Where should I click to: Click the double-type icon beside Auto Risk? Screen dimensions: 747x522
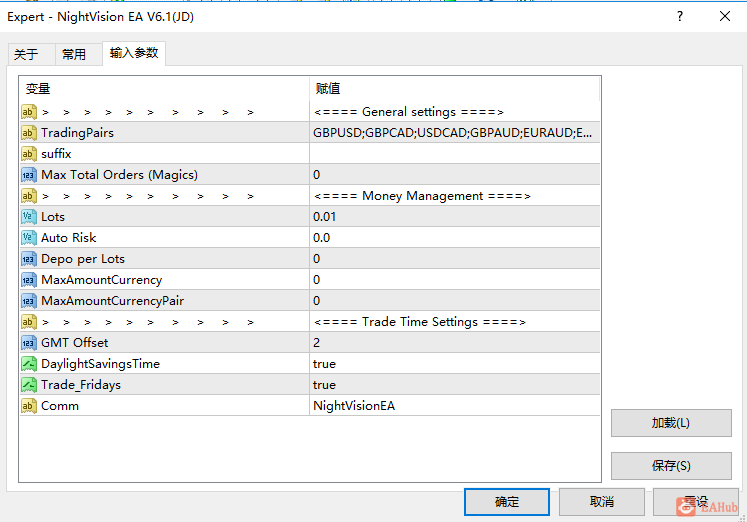pos(29,238)
